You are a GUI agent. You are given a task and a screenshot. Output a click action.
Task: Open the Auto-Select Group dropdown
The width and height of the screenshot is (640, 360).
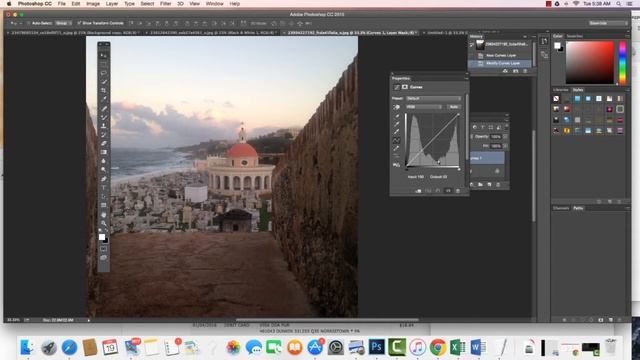point(63,23)
